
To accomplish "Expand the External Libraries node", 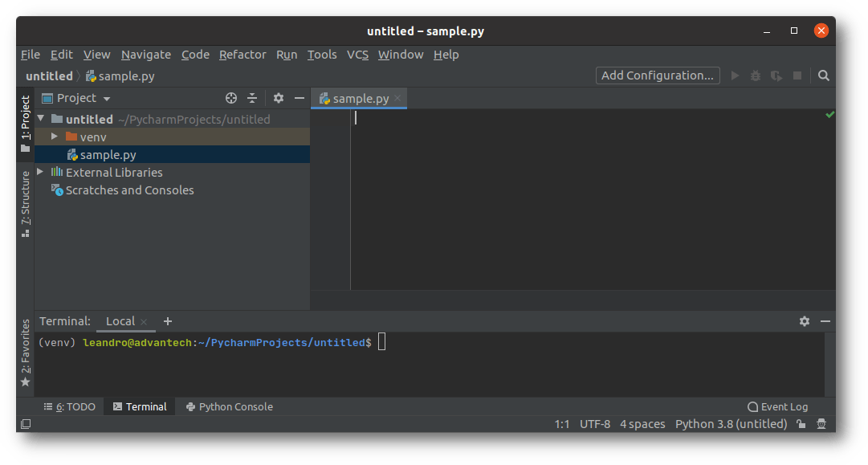I will tap(39, 172).
